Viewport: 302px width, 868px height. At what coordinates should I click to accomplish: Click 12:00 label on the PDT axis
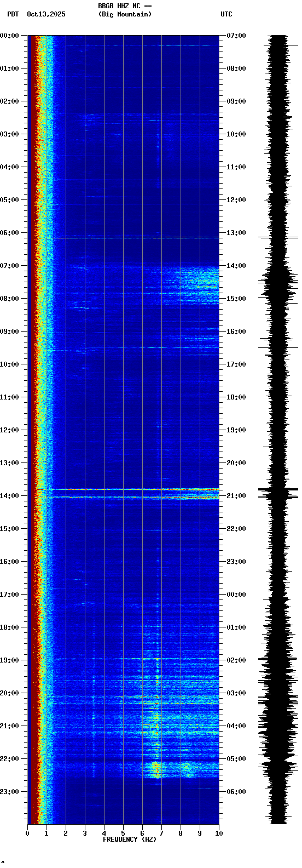tap(9, 430)
